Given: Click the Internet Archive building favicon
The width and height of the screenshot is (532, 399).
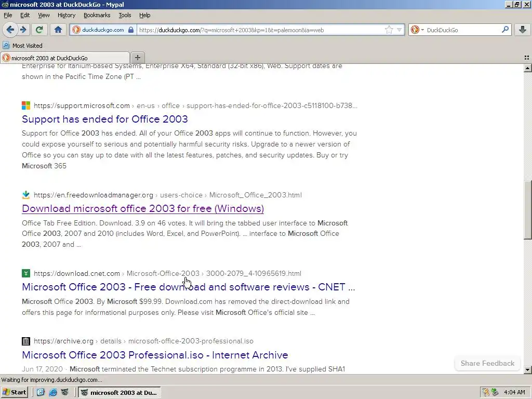Looking at the screenshot, I should (26, 341).
